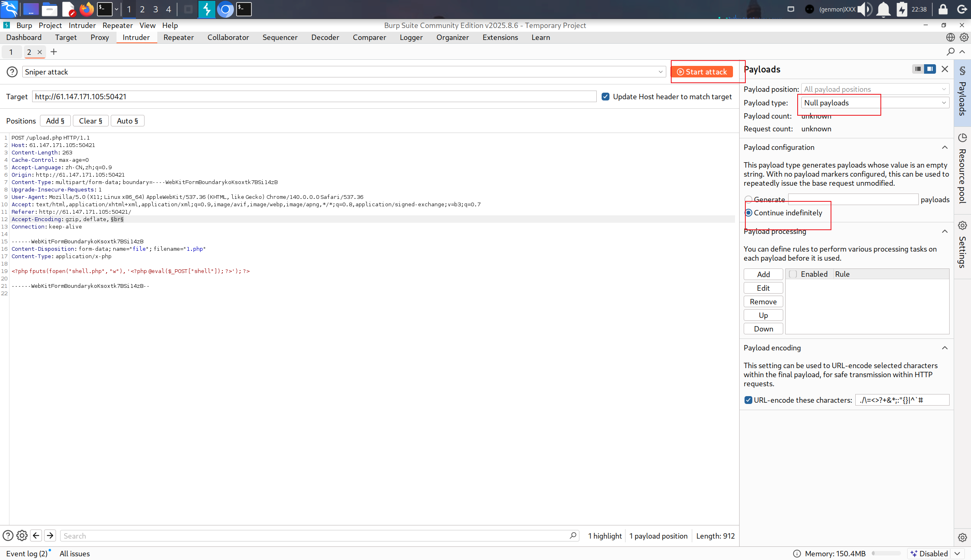Click the help icon beside Sniper attack
971x560 pixels.
12,72
